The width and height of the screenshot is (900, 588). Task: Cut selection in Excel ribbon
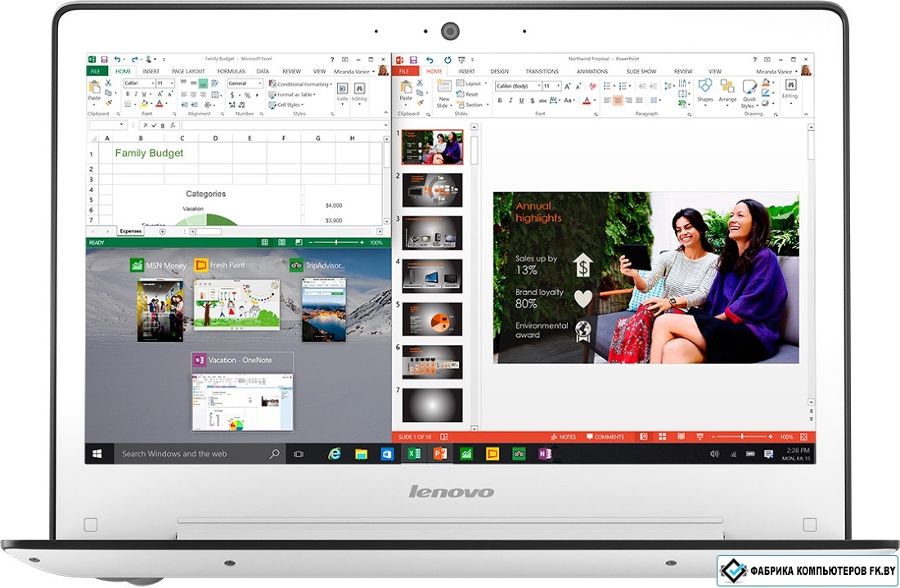(x=108, y=83)
